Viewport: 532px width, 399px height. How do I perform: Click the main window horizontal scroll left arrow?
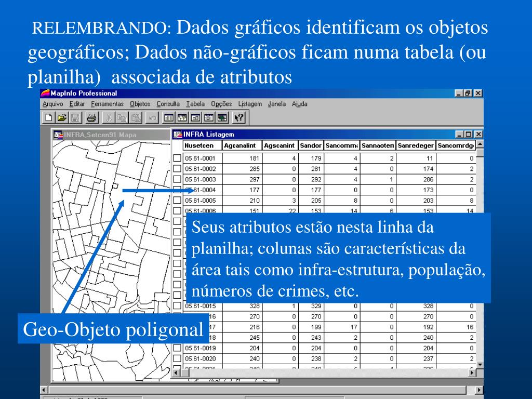44,390
